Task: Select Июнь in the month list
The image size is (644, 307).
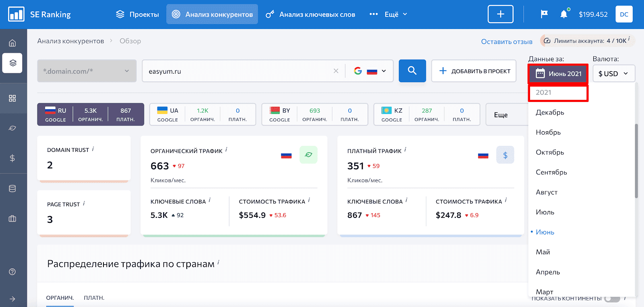Action: [545, 232]
